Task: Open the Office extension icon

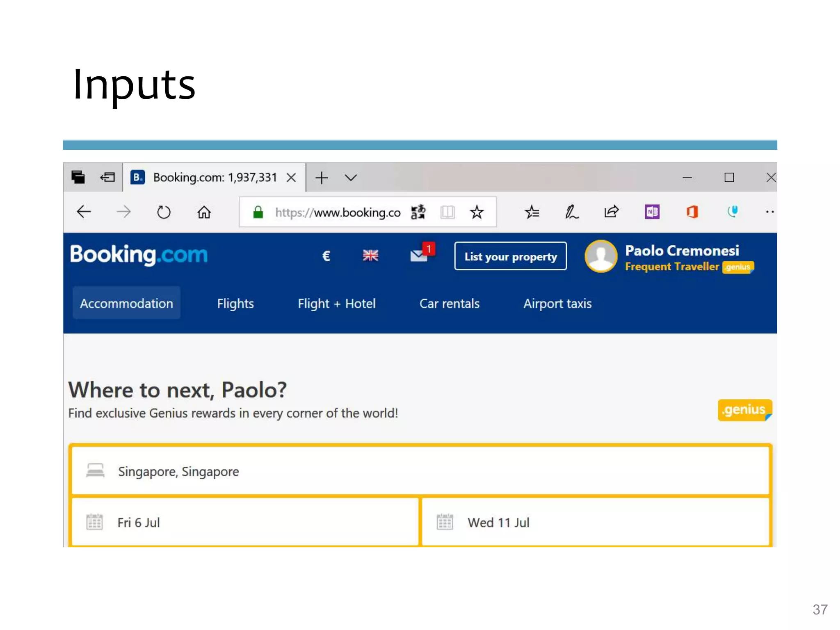Action: click(692, 212)
